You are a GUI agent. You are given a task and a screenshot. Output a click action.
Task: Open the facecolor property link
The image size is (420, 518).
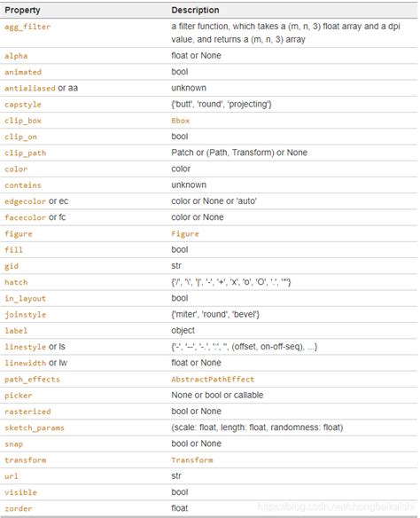pos(25,217)
